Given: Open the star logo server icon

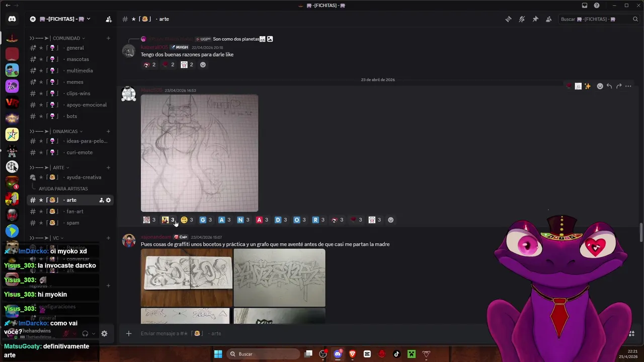Looking at the screenshot, I should click(x=12, y=134).
